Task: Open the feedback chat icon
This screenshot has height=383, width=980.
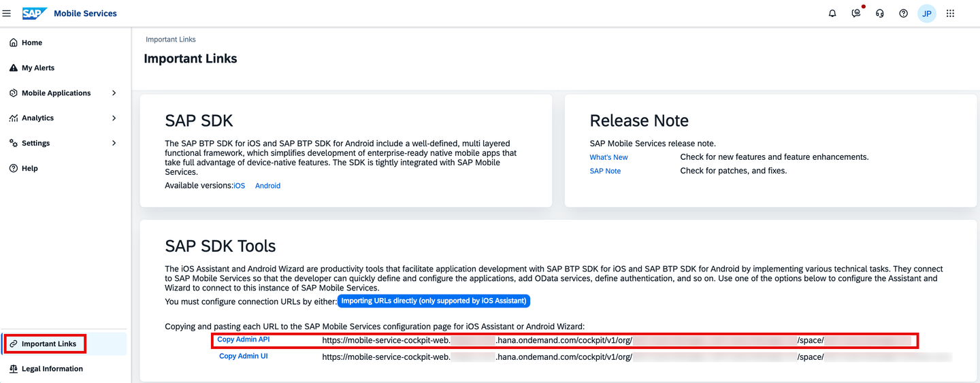Action: pyautogui.click(x=856, y=13)
